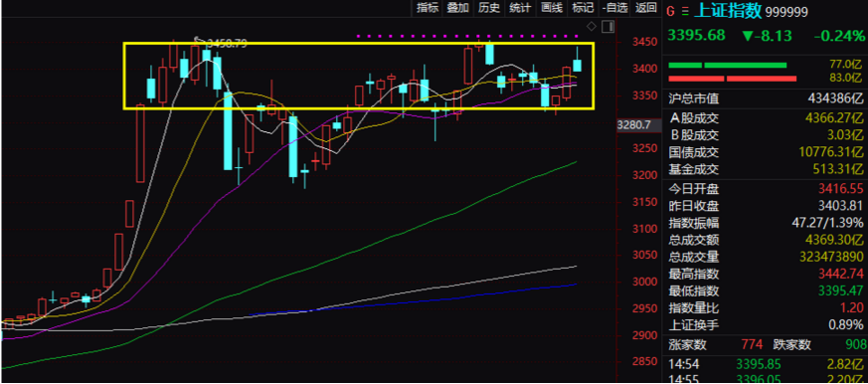Click the 标记 mark button
Screen dimensions: 868x384
click(x=583, y=8)
